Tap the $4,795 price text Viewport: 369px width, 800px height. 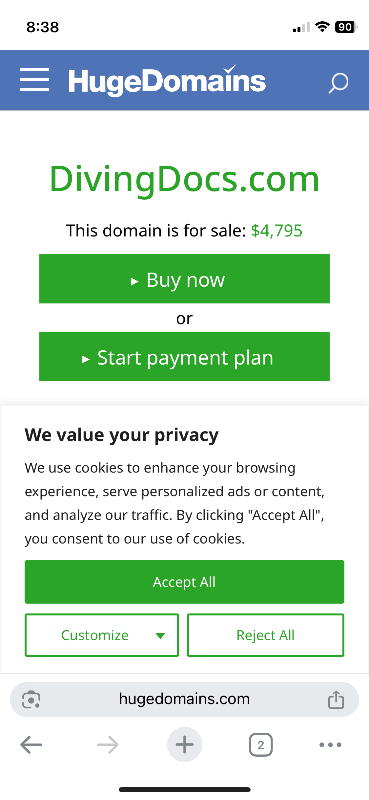coord(277,231)
